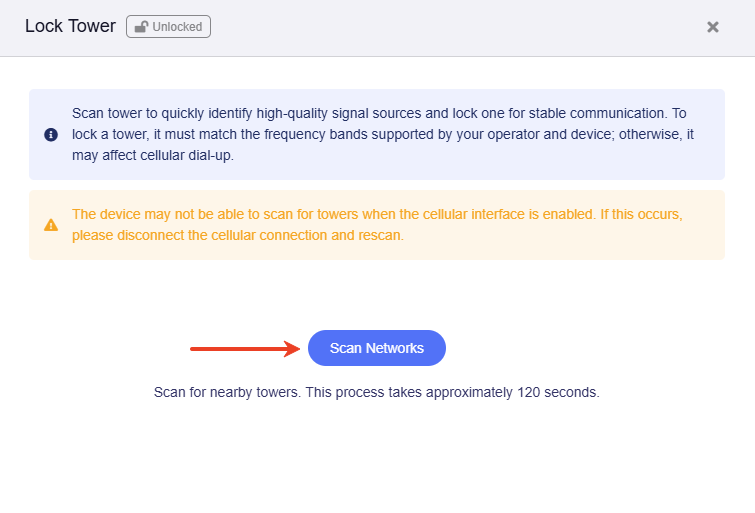The image size is (755, 513).
Task: Close the Lock Tower dialog
Action: [713, 27]
